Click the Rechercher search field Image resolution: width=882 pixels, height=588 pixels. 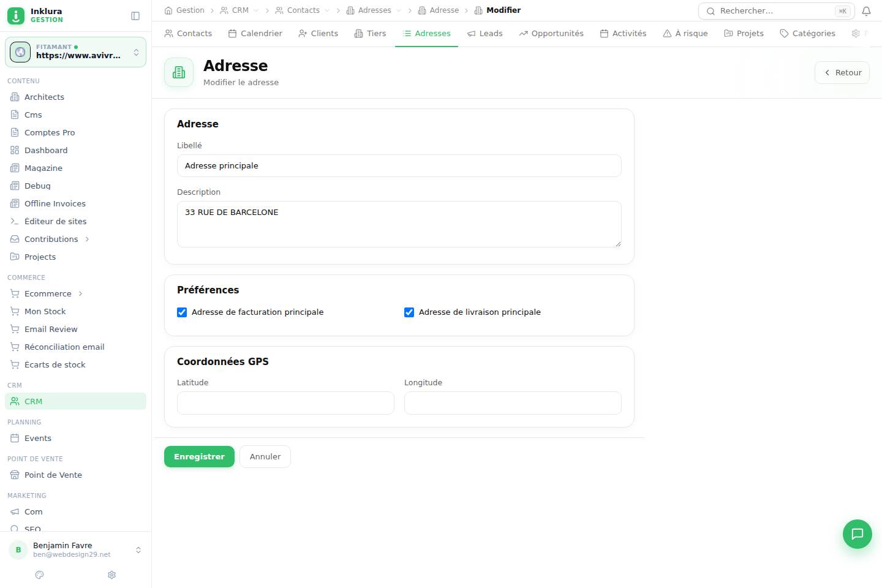pos(776,11)
